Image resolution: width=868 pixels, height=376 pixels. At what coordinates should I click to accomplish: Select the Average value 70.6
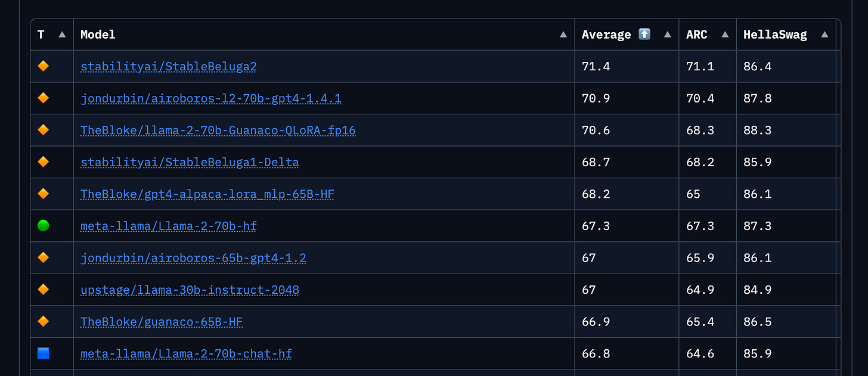[596, 130]
